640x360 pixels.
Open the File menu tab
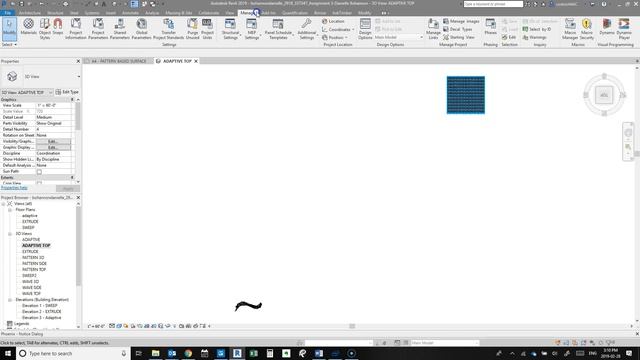click(7, 13)
